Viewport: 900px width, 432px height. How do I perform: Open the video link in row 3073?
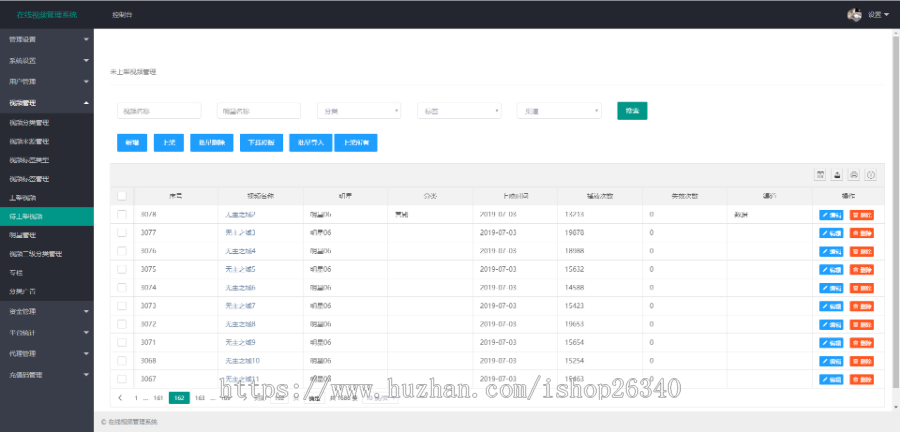pos(240,305)
